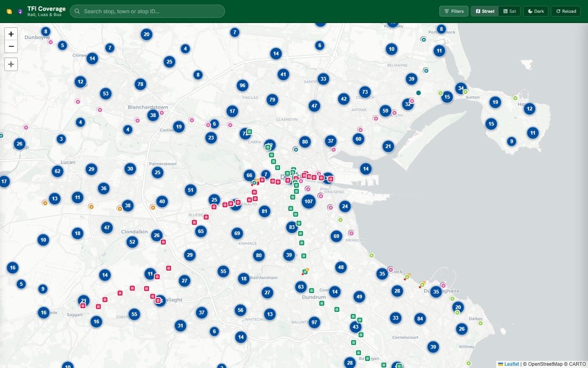
Task: Expand the 73 stop cluster
Action: pyautogui.click(x=365, y=92)
